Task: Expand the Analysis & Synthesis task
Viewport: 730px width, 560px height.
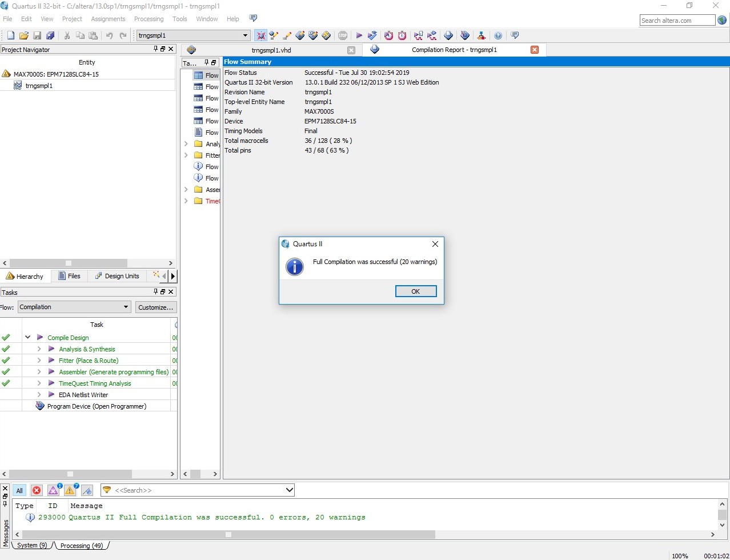Action: coord(39,349)
